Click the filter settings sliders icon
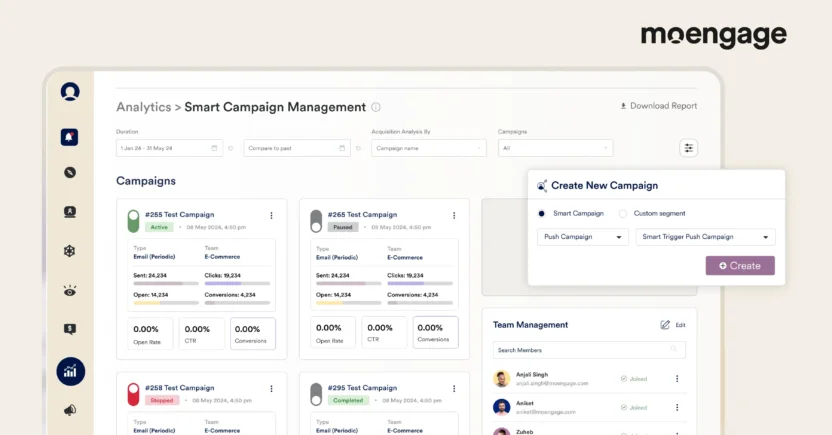This screenshot has width=832, height=435. (x=688, y=148)
